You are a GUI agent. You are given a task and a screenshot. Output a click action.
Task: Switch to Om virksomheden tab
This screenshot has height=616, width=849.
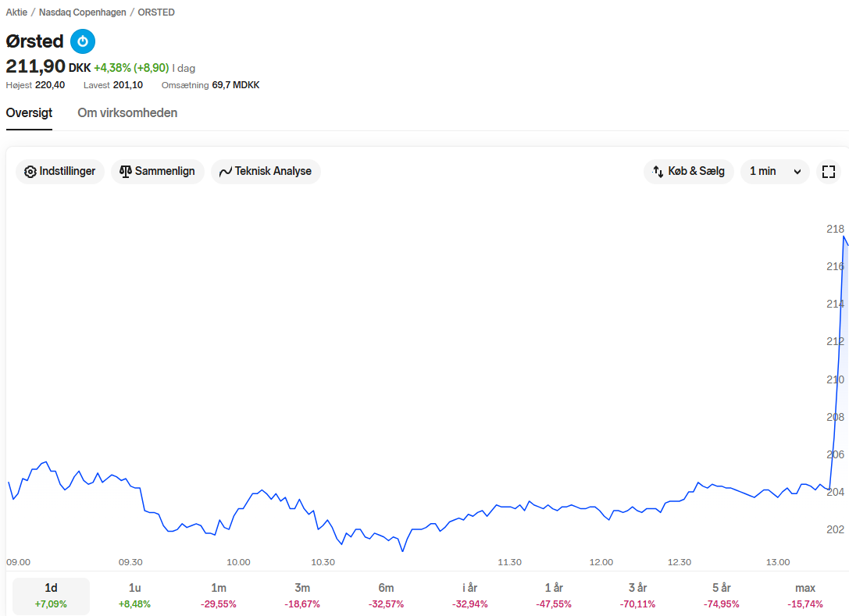(x=127, y=113)
